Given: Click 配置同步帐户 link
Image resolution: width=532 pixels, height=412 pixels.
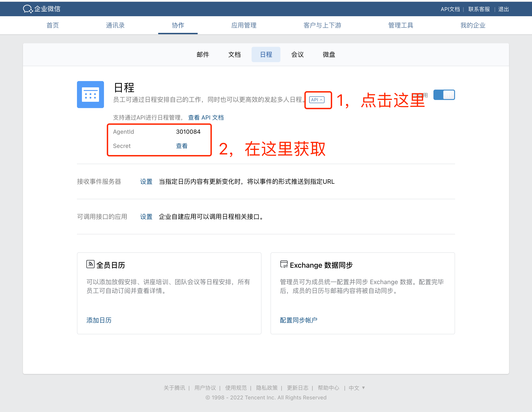Looking at the screenshot, I should point(299,320).
